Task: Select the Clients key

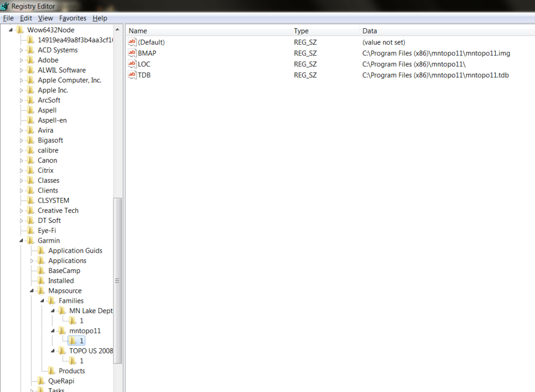Action: click(x=48, y=191)
